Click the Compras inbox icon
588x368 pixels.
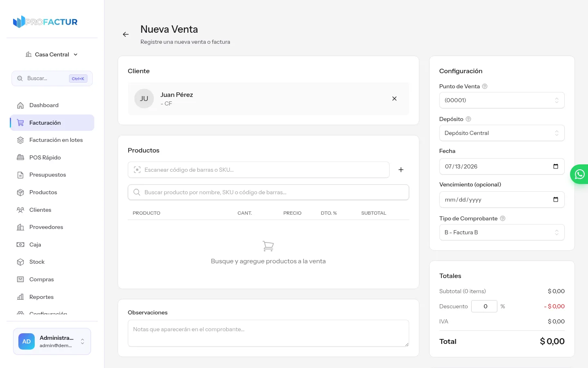(20, 279)
